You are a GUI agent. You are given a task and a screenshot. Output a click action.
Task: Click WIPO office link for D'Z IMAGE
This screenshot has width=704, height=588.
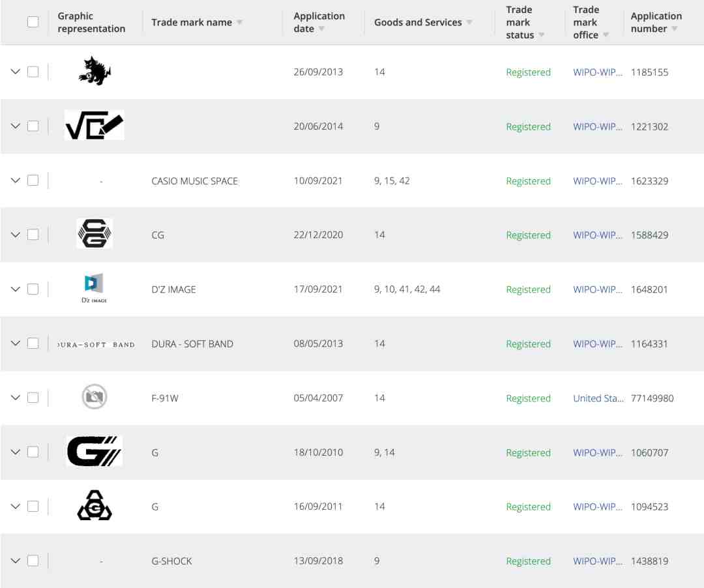(x=598, y=289)
